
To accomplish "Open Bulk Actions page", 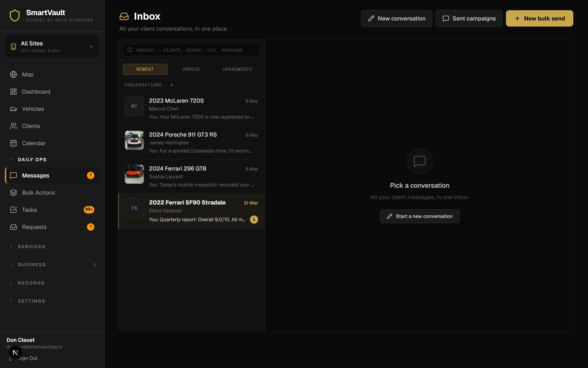I will pyautogui.click(x=52, y=193).
